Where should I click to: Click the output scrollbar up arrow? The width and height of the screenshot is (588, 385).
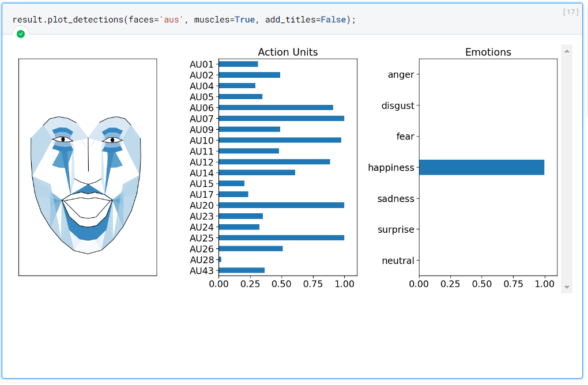coord(567,51)
